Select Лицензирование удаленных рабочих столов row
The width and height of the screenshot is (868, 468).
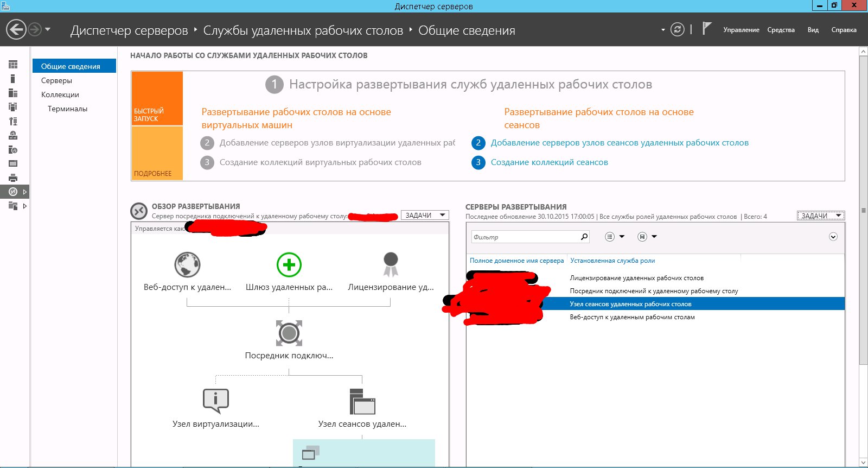tap(655, 278)
